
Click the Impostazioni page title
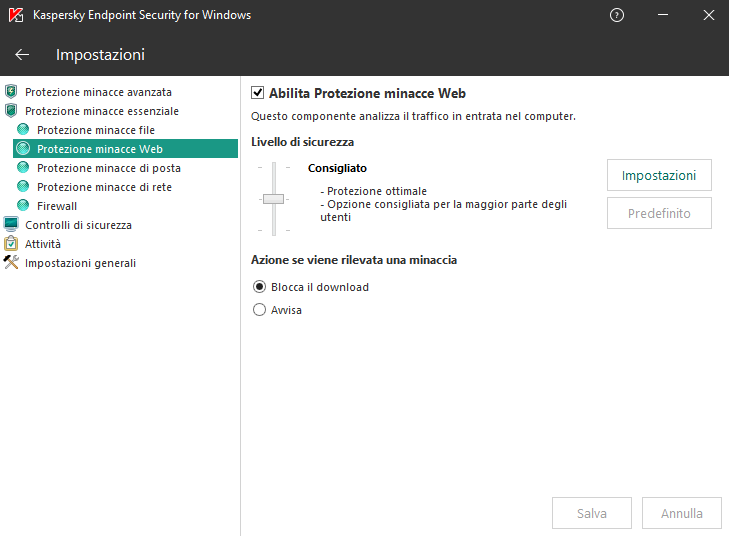[x=100, y=55]
